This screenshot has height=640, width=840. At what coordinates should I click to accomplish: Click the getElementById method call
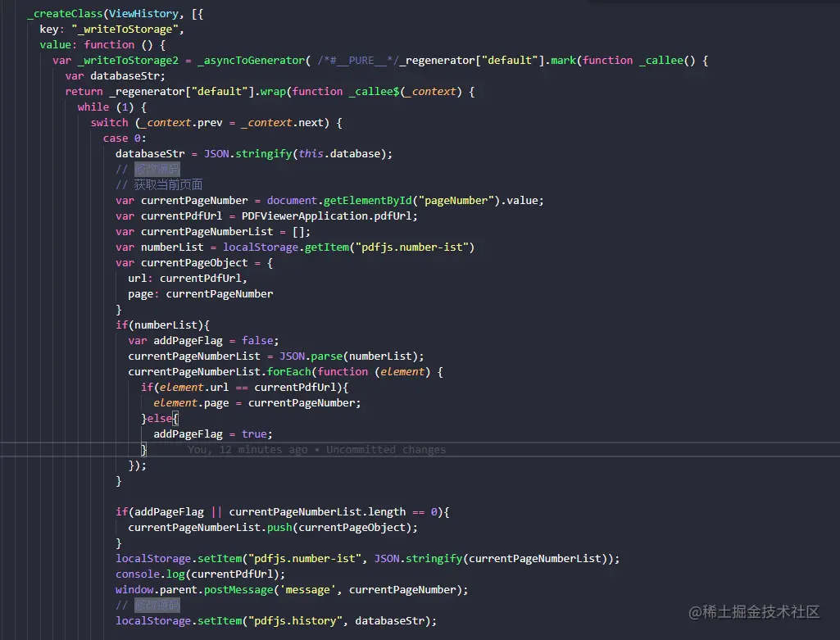367,200
